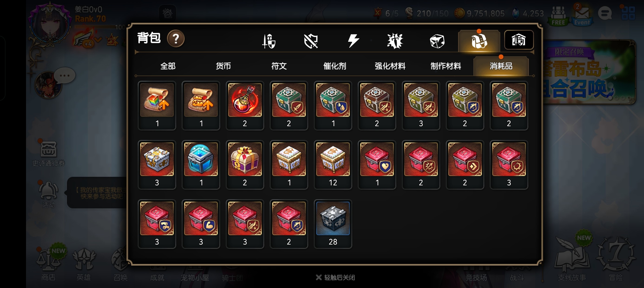Select the red potion flask item
644x288 pixels.
(x=245, y=105)
